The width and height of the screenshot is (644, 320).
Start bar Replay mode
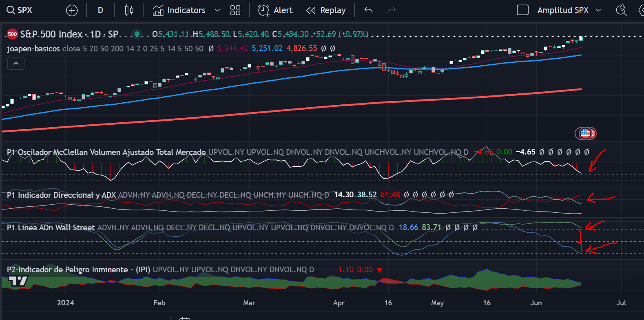[326, 10]
